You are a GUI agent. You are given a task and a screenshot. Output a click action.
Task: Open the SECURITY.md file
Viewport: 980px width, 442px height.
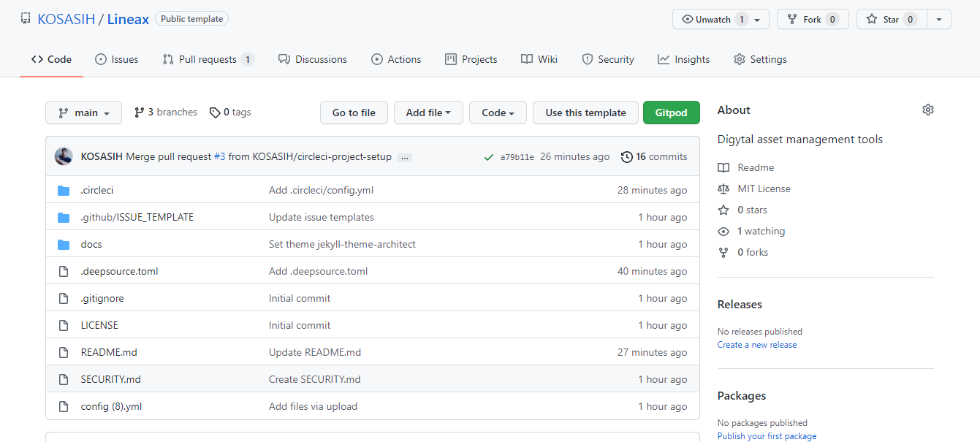click(x=110, y=379)
